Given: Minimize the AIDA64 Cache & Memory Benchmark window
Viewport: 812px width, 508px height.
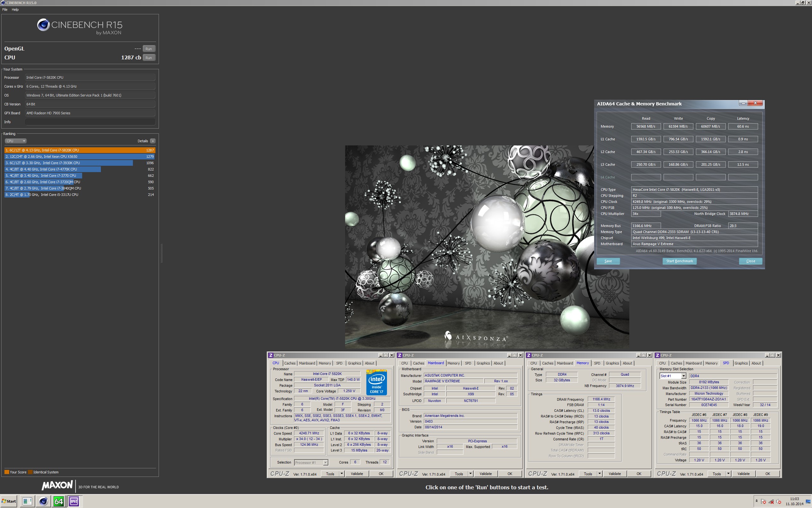Looking at the screenshot, I should [x=743, y=103].
